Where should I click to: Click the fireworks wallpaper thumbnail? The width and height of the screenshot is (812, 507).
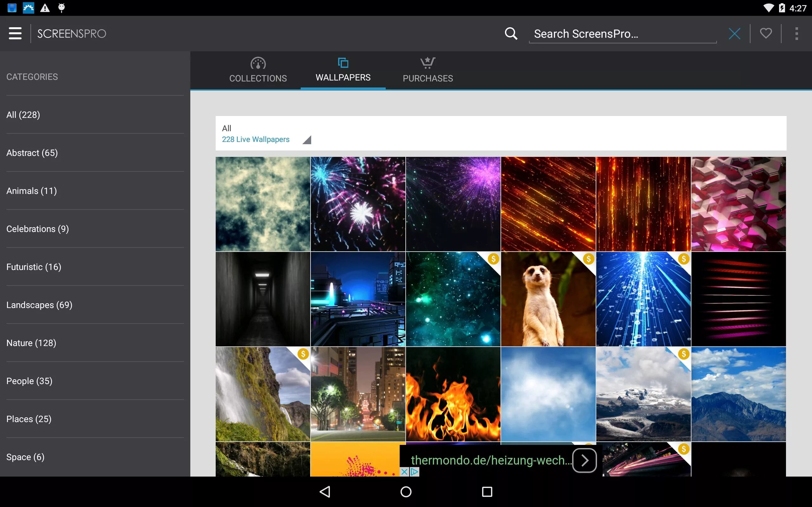[357, 204]
